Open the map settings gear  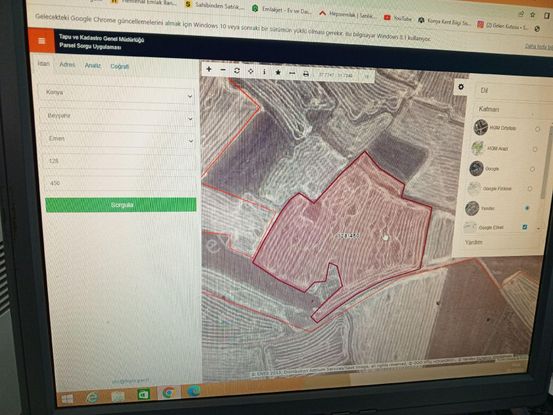(461, 87)
